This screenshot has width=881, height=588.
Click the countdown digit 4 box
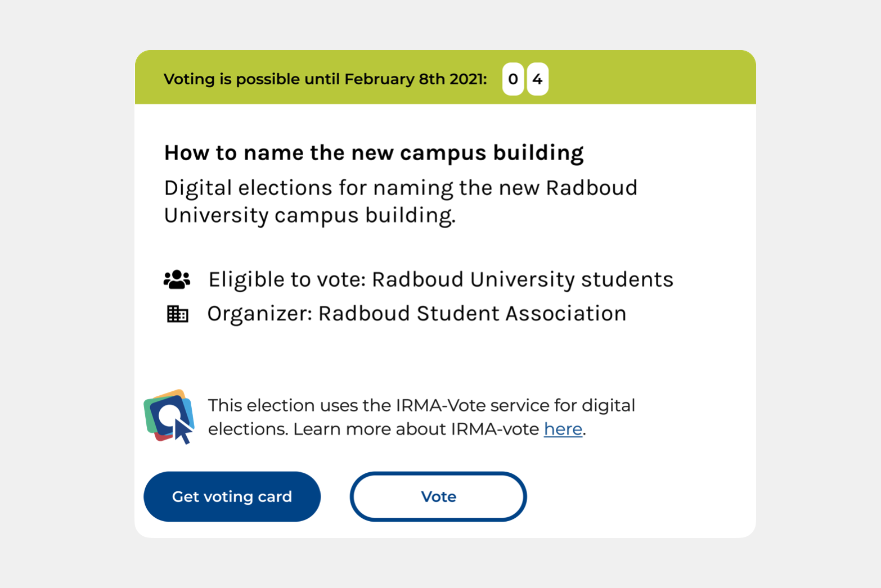point(537,79)
